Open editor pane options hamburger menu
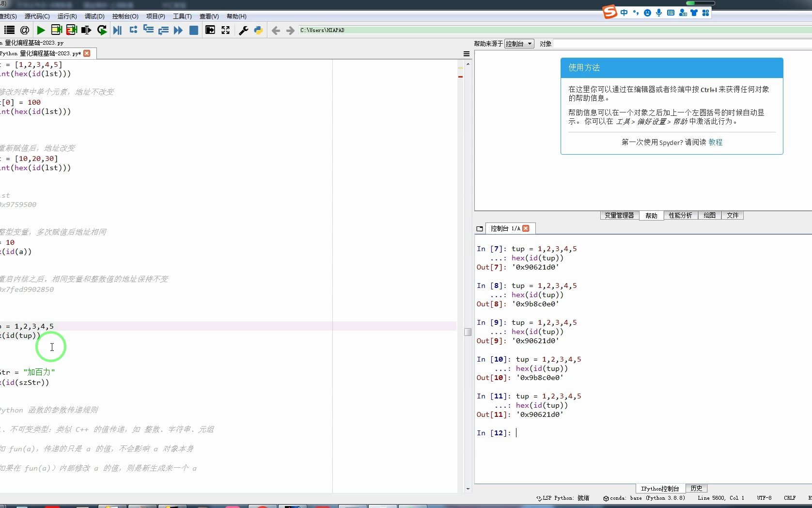The height and width of the screenshot is (508, 812). point(467,54)
